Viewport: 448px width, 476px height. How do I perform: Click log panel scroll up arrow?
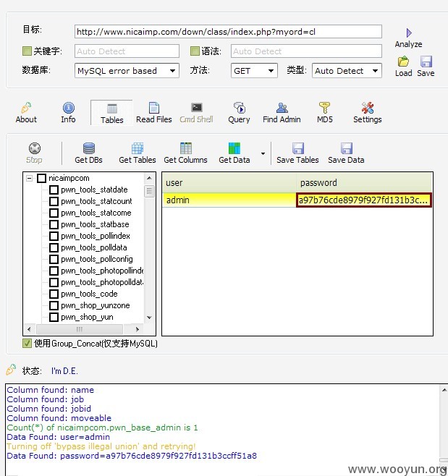point(444,390)
